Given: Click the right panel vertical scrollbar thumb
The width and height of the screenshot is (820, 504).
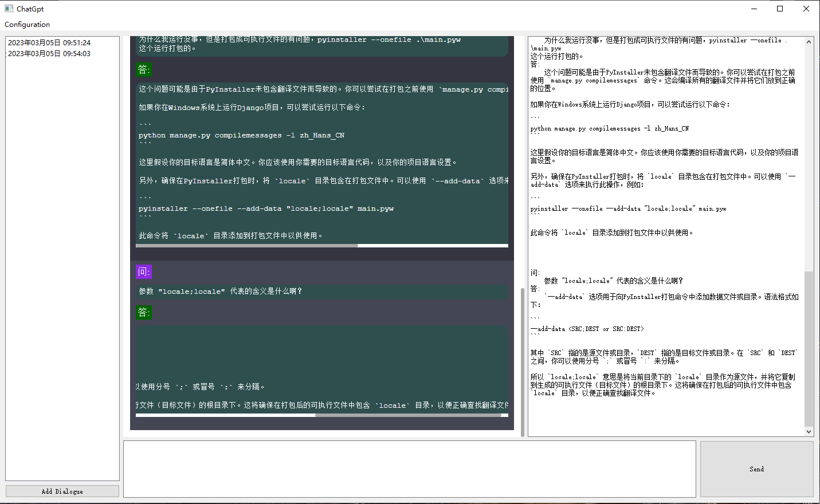Looking at the screenshot, I should click(x=809, y=349).
